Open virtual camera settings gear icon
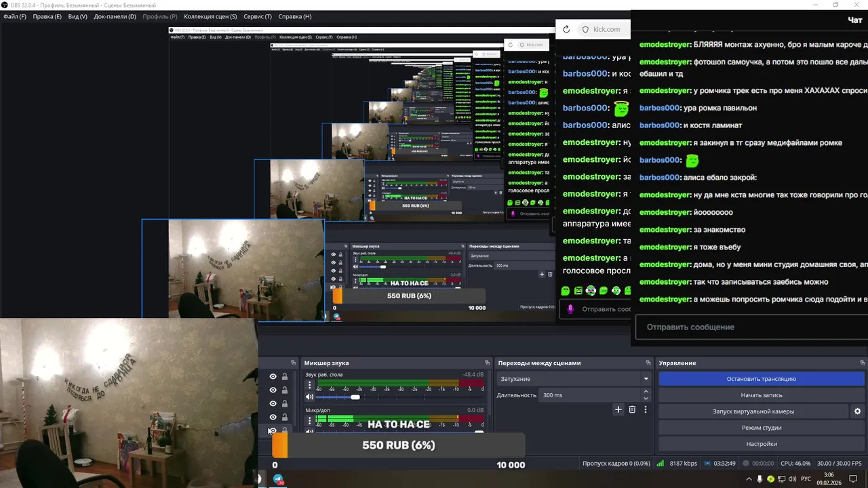This screenshot has width=868, height=488. point(857,411)
